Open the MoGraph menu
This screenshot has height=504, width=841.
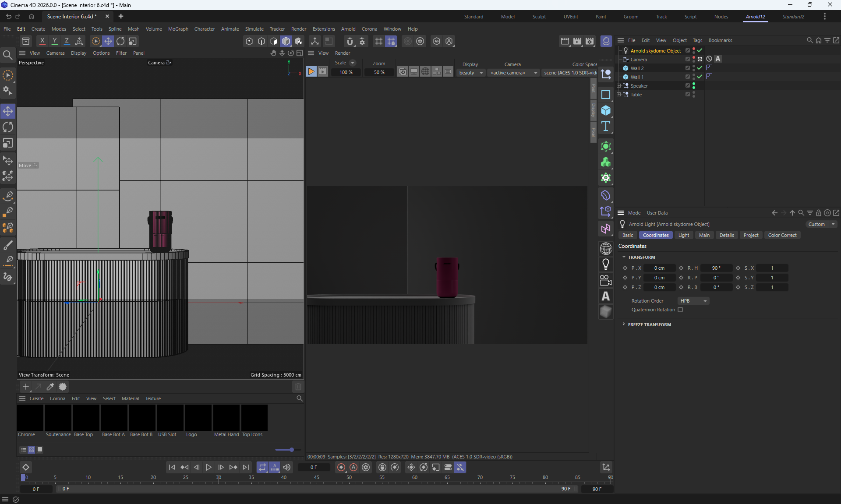coord(178,29)
